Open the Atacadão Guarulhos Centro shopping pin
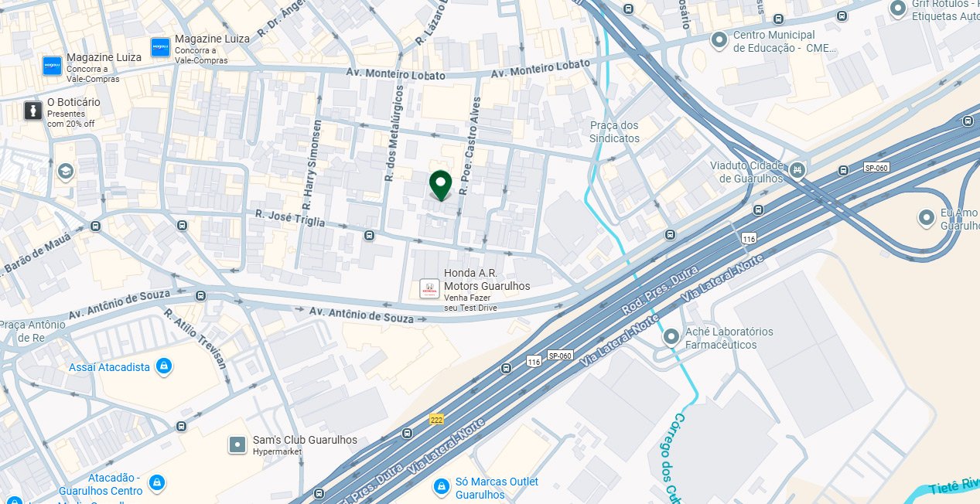 (x=157, y=483)
